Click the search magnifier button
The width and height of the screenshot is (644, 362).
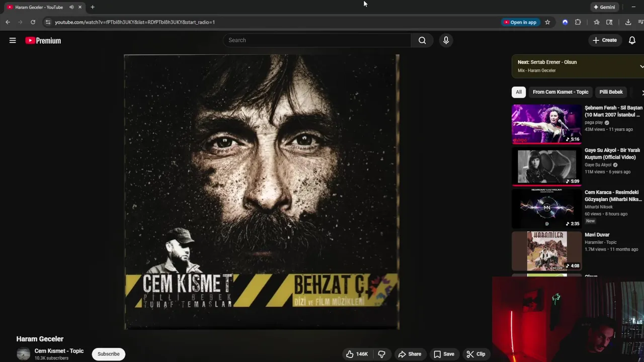click(422, 40)
